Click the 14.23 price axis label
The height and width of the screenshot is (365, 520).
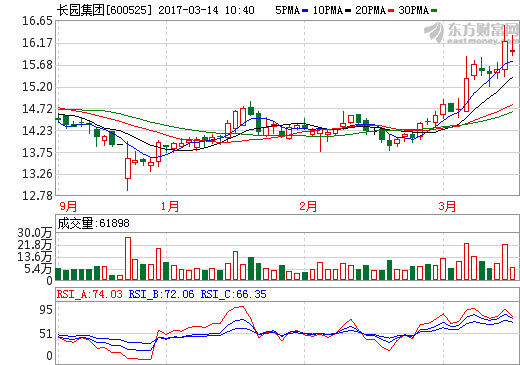point(37,131)
